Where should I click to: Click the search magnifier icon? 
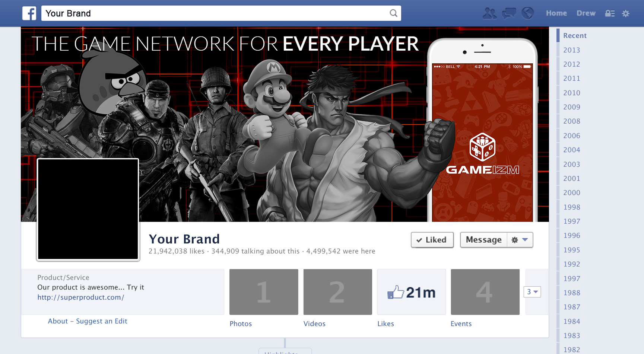tap(393, 13)
